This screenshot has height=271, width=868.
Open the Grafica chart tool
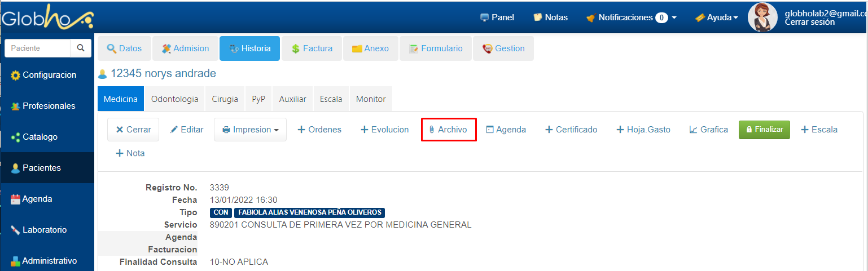point(708,130)
